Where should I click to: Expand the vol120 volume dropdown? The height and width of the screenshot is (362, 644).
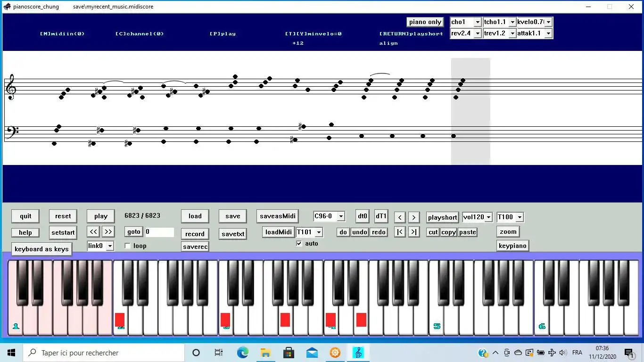488,217
